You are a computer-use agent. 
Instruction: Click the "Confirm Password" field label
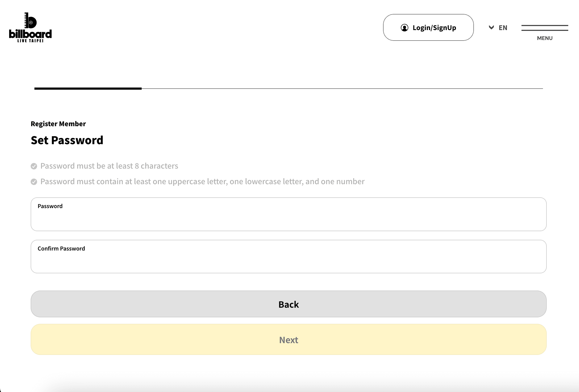[61, 249]
